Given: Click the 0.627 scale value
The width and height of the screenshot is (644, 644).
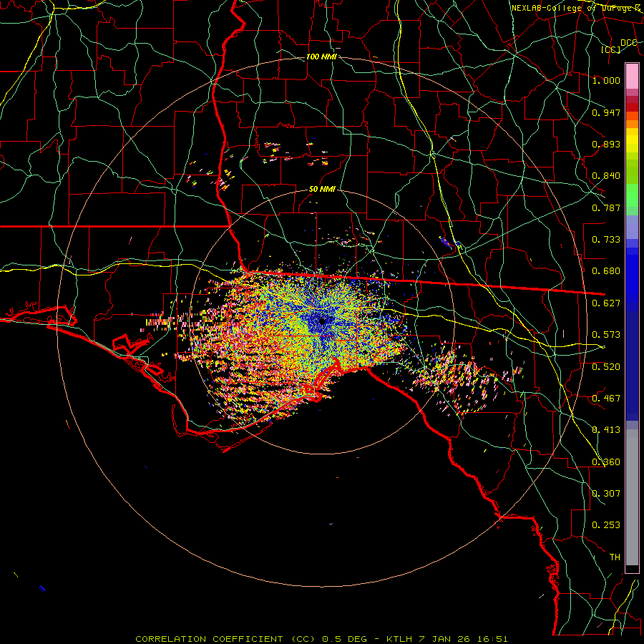Looking at the screenshot, I should [606, 303].
